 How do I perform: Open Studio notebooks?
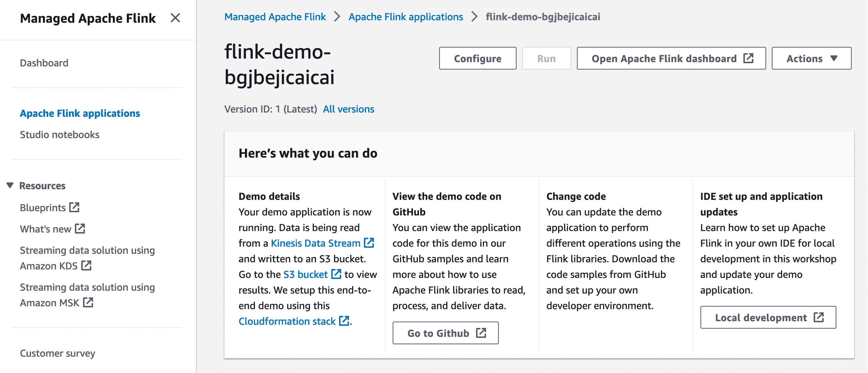tap(60, 135)
